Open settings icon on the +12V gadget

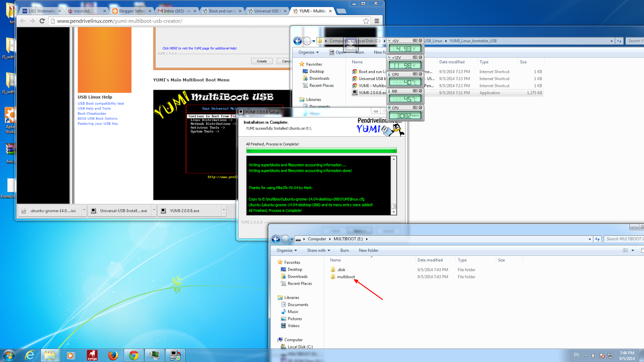click(415, 58)
